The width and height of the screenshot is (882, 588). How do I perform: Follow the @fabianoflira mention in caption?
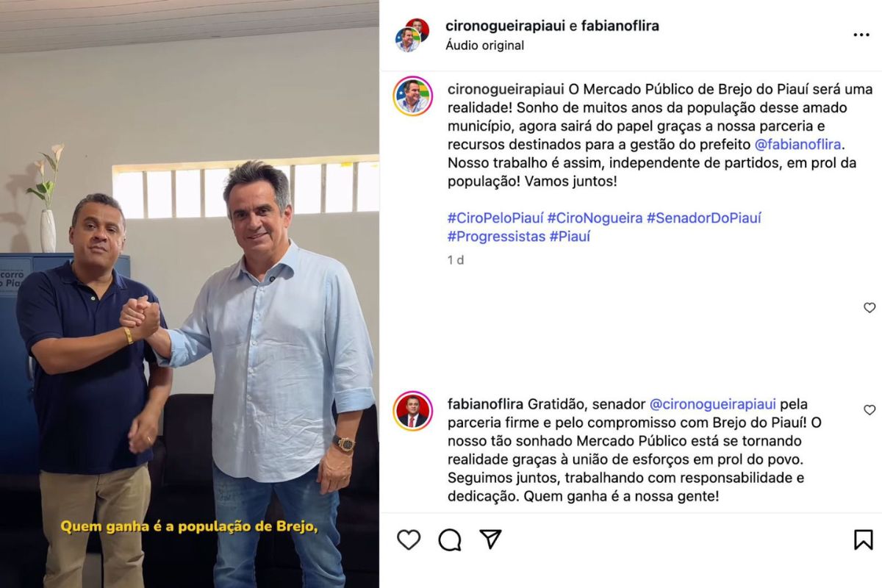798,144
